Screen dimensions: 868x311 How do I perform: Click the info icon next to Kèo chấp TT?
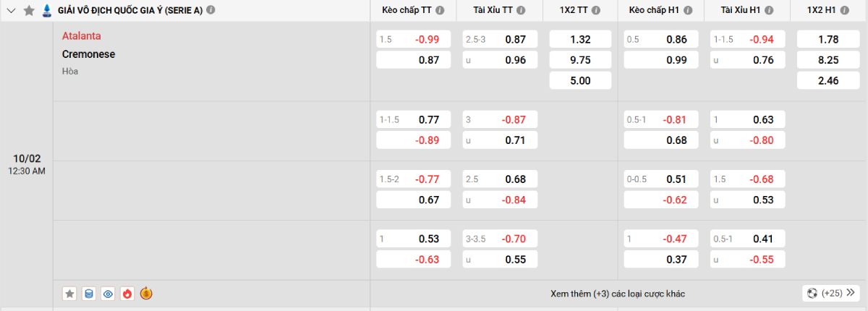[x=441, y=10]
